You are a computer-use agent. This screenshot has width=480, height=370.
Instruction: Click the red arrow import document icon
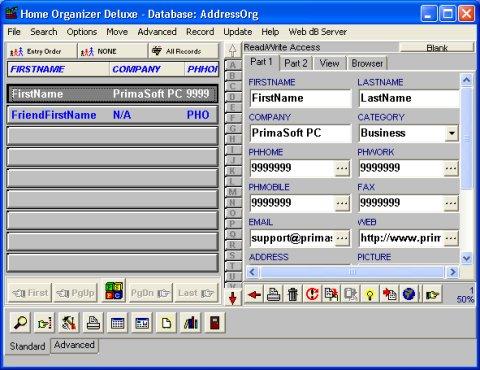click(x=389, y=294)
